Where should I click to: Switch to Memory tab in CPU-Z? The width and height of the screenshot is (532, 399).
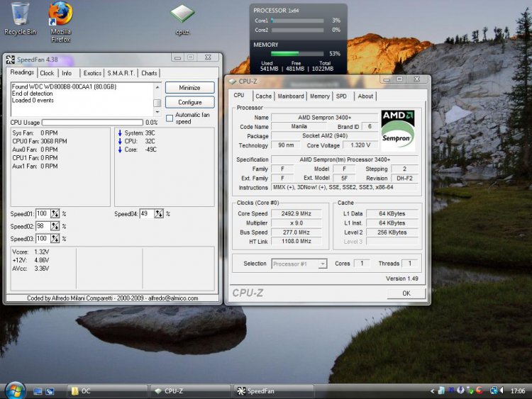pyautogui.click(x=320, y=96)
